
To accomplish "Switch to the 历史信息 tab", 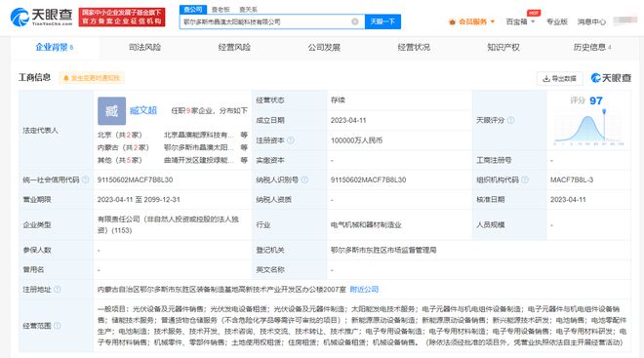I will pyautogui.click(x=592, y=48).
